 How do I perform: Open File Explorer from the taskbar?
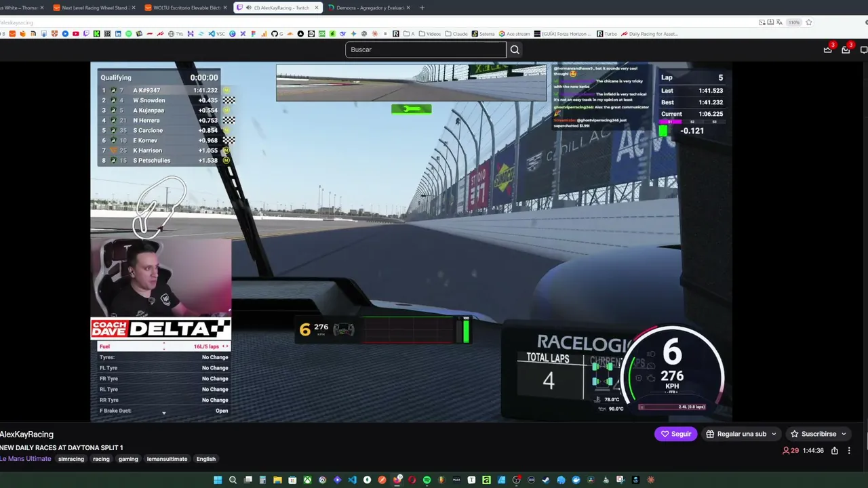[277, 480]
